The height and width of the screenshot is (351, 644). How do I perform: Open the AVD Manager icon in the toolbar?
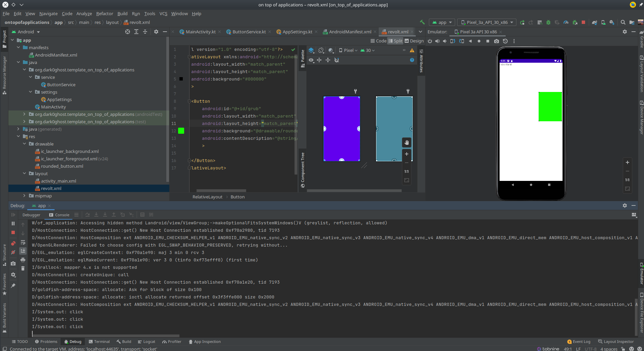click(x=603, y=22)
